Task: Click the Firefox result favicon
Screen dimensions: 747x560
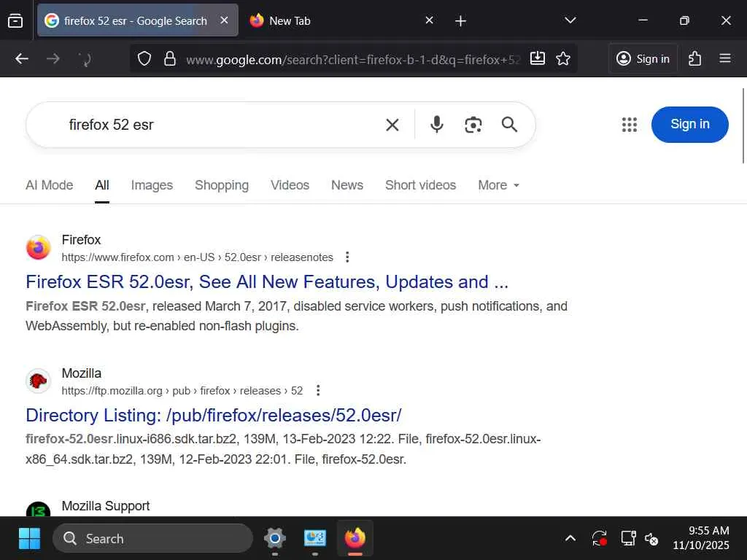Action: [x=38, y=248]
